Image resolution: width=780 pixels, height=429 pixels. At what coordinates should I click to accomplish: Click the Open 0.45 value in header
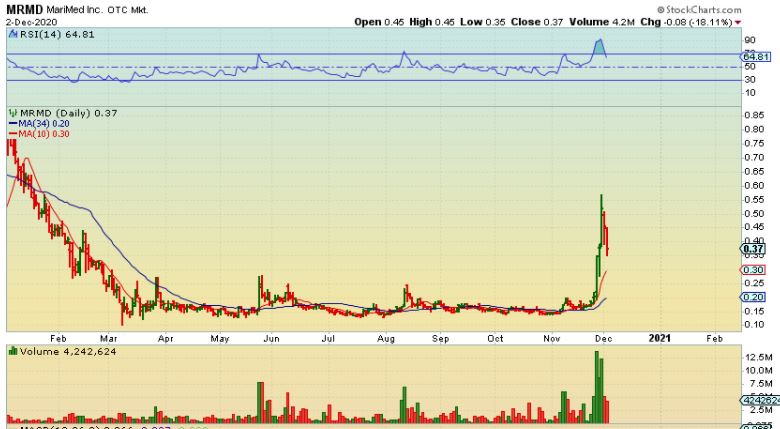[379, 22]
